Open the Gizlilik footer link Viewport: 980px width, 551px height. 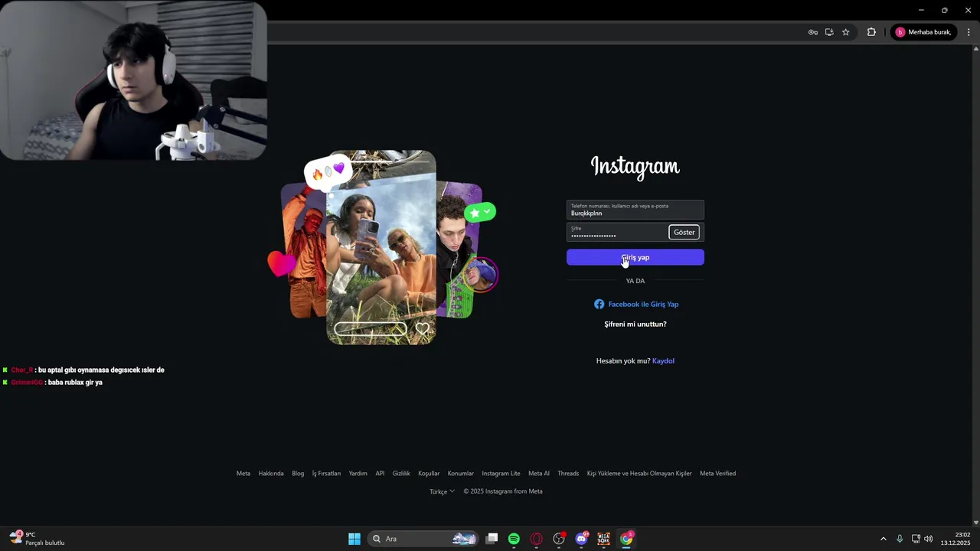pos(401,473)
